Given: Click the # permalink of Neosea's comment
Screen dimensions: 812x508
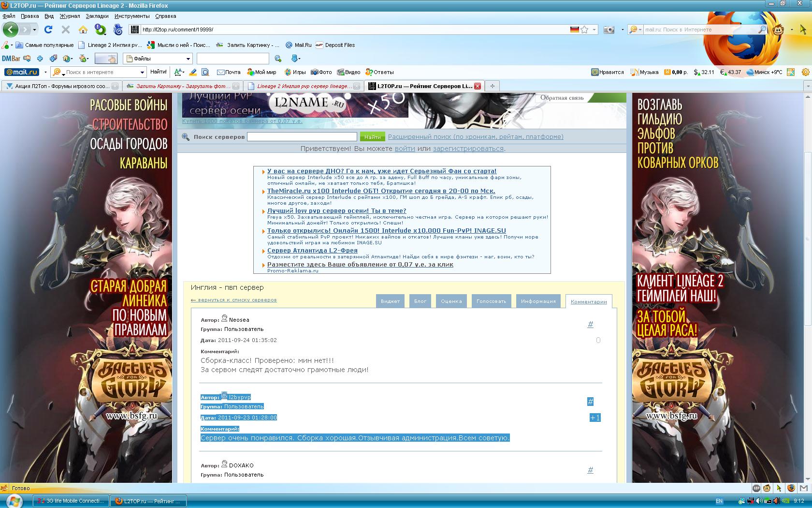Looking at the screenshot, I should click(x=590, y=324).
